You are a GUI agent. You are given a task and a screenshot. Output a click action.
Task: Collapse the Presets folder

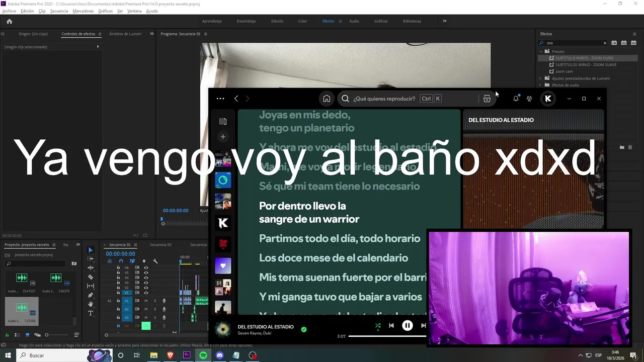coord(541,51)
